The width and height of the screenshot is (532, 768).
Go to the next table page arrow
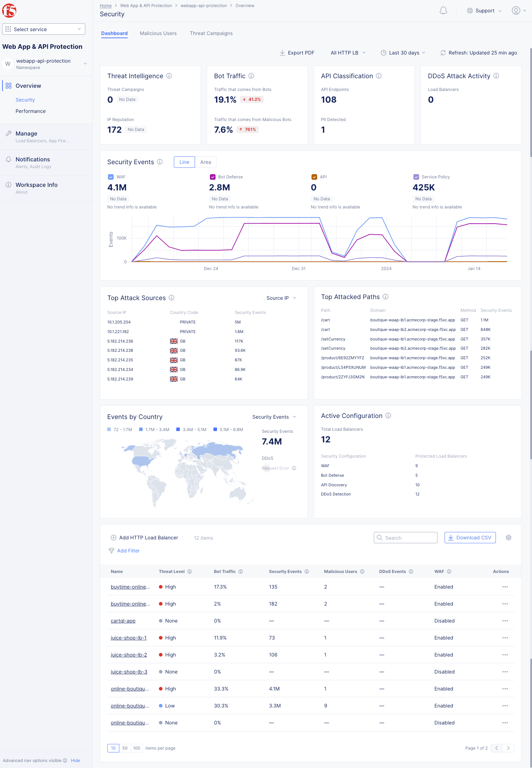tap(508, 748)
